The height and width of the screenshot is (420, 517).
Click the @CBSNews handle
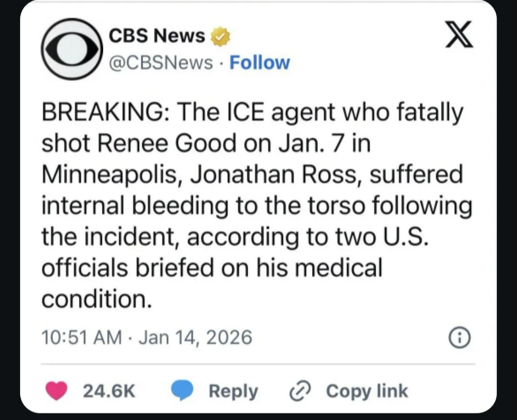tap(161, 62)
